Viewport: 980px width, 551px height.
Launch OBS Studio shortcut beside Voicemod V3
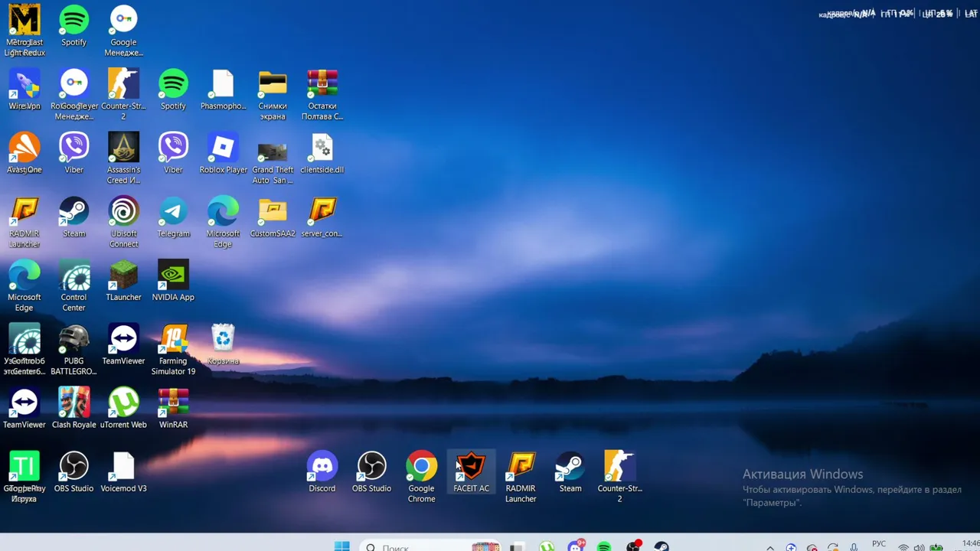[73, 471]
